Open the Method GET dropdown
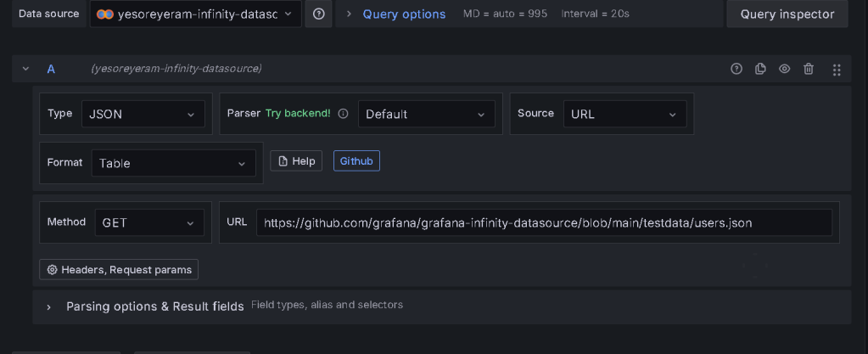Screen dimensions: 868x354 coord(149,222)
